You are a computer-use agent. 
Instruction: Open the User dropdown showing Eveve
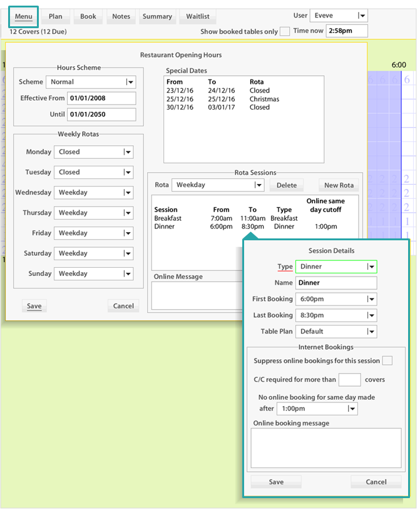point(339,16)
